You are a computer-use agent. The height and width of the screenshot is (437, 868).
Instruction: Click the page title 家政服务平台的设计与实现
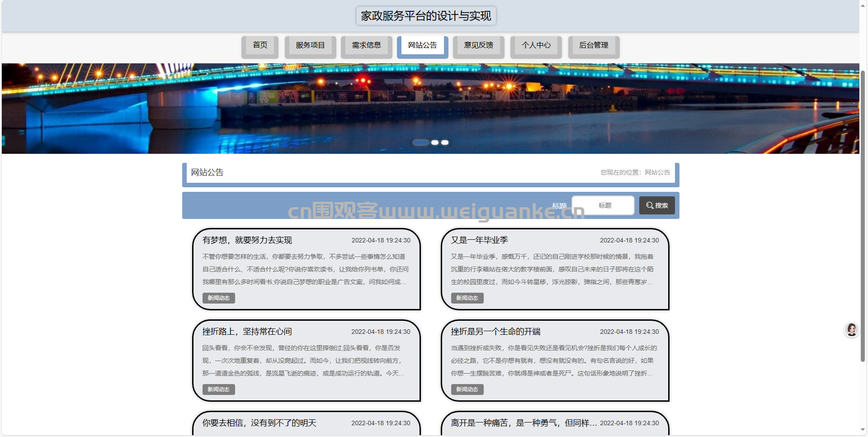pyautogui.click(x=426, y=16)
